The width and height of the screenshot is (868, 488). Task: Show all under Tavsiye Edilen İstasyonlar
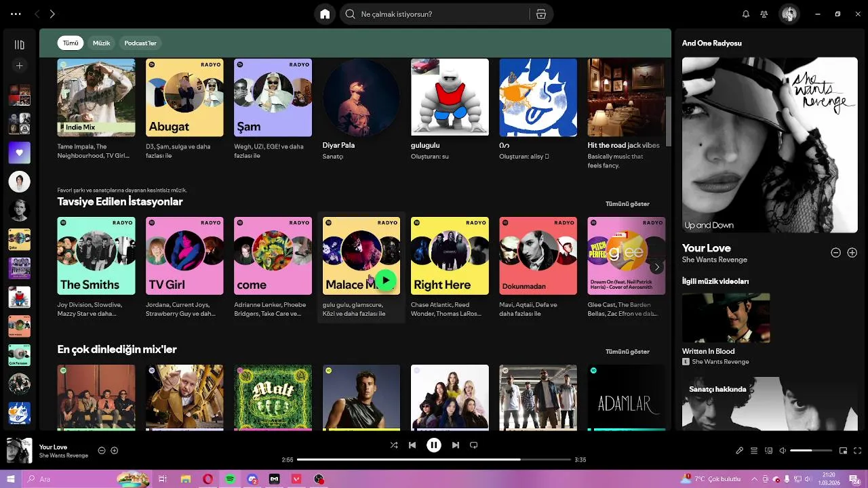point(627,204)
